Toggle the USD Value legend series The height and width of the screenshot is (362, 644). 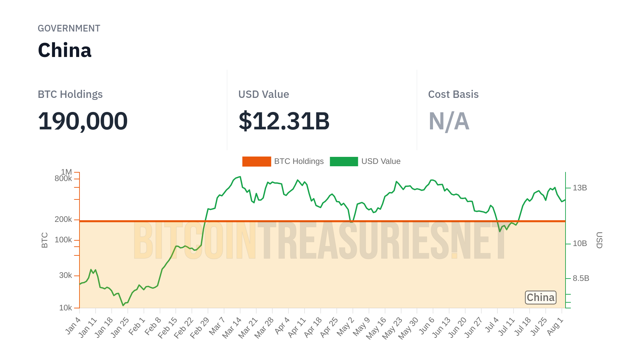pyautogui.click(x=381, y=161)
